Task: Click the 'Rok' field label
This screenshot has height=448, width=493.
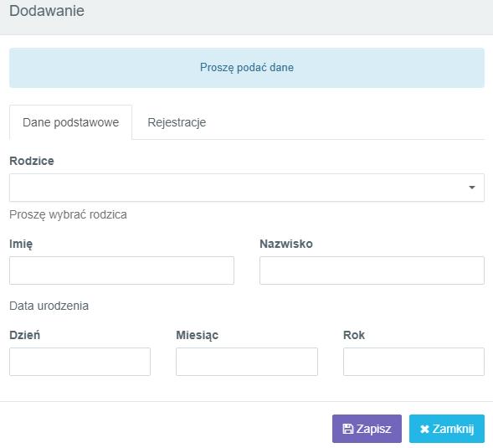Action: (x=354, y=335)
